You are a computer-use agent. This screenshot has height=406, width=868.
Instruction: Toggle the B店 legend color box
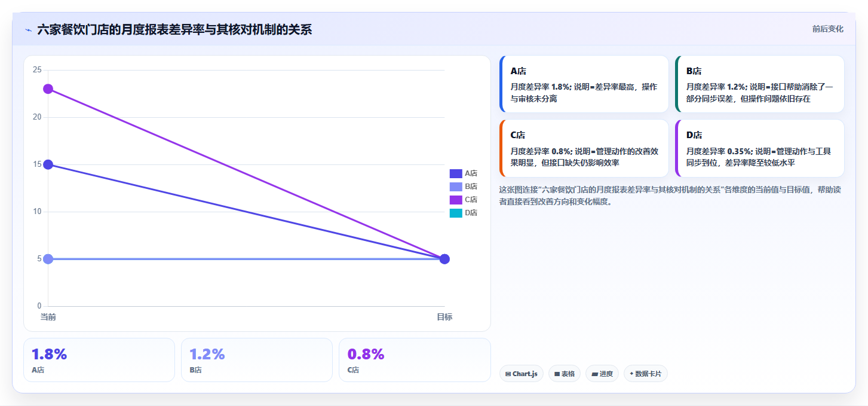456,187
